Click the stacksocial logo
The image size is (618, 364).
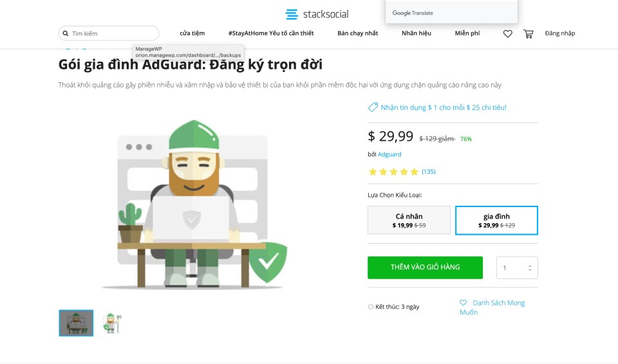[x=317, y=14]
